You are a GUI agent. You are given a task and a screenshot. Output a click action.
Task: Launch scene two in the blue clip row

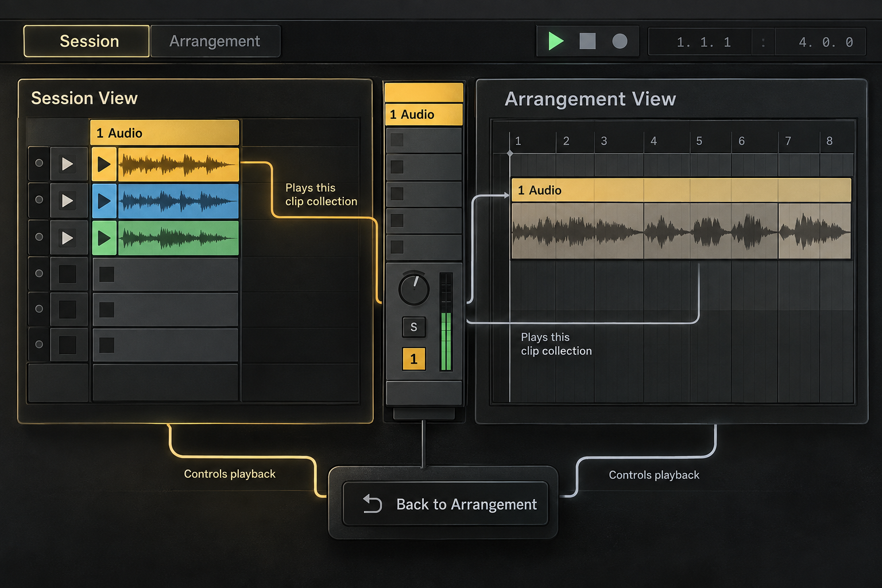(68, 201)
